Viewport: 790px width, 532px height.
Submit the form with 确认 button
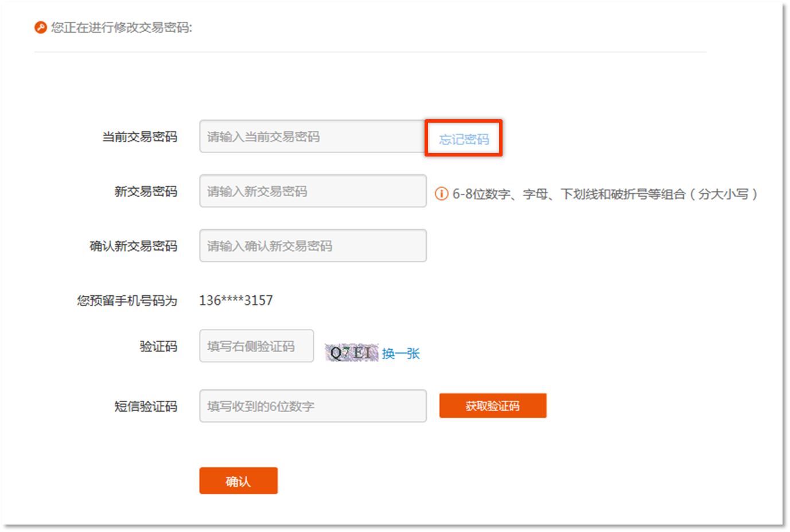click(x=238, y=481)
